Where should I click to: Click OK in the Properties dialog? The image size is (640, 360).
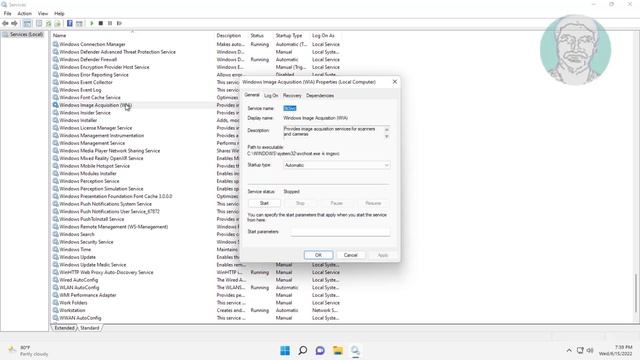pos(318,255)
